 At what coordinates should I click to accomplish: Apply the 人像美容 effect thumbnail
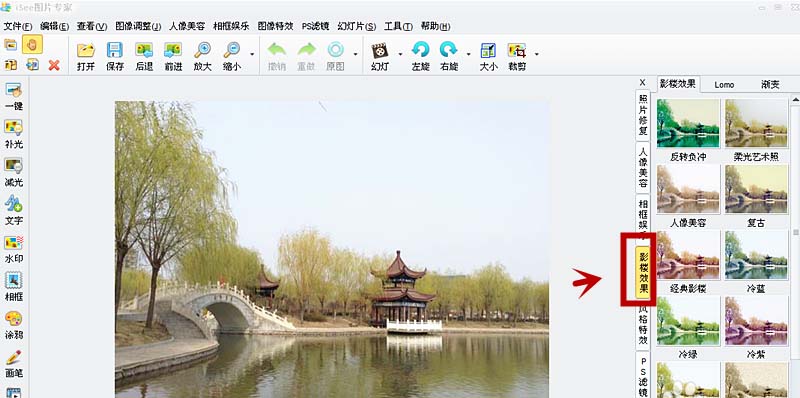[688, 189]
